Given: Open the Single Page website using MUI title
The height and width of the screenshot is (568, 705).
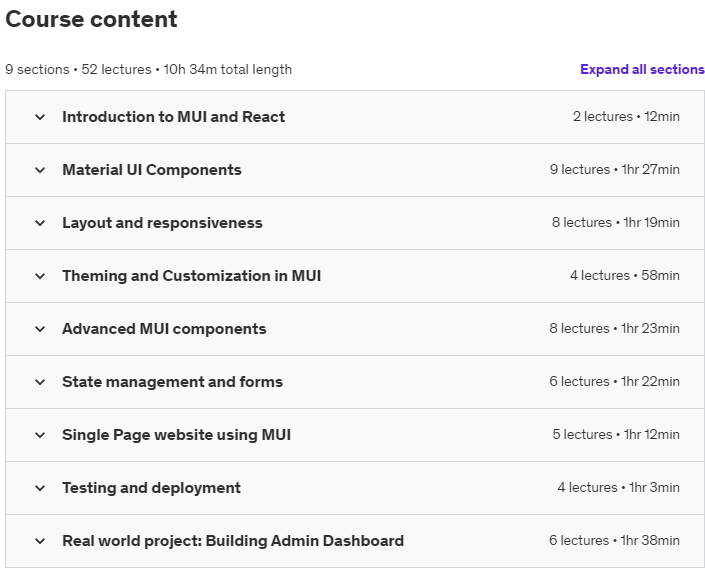Looking at the screenshot, I should [x=176, y=435].
